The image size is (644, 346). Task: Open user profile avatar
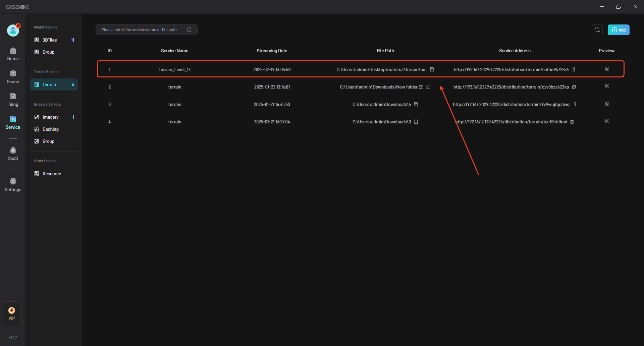pyautogui.click(x=13, y=31)
